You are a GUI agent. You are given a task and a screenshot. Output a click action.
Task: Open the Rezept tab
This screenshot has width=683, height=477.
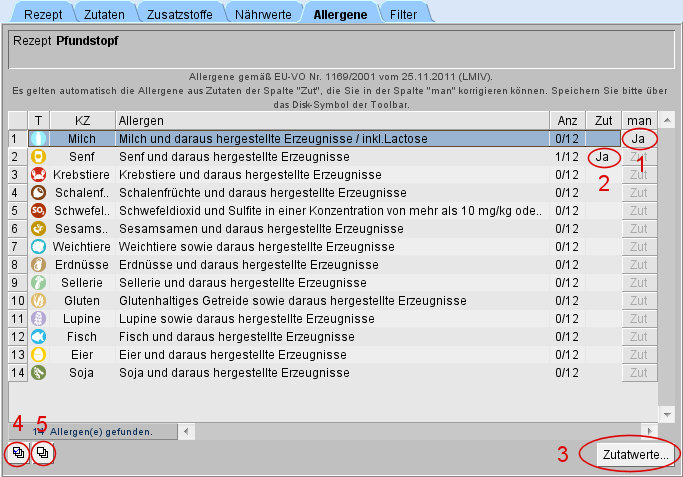(x=43, y=14)
